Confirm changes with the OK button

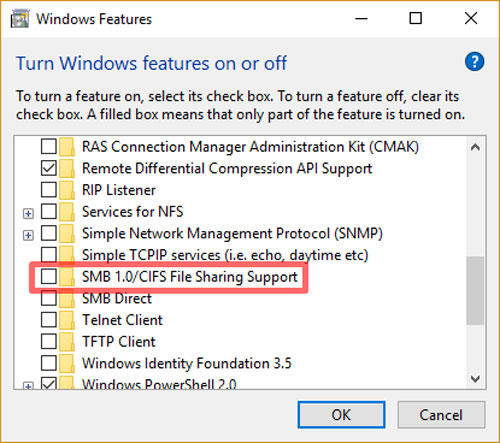(x=341, y=415)
